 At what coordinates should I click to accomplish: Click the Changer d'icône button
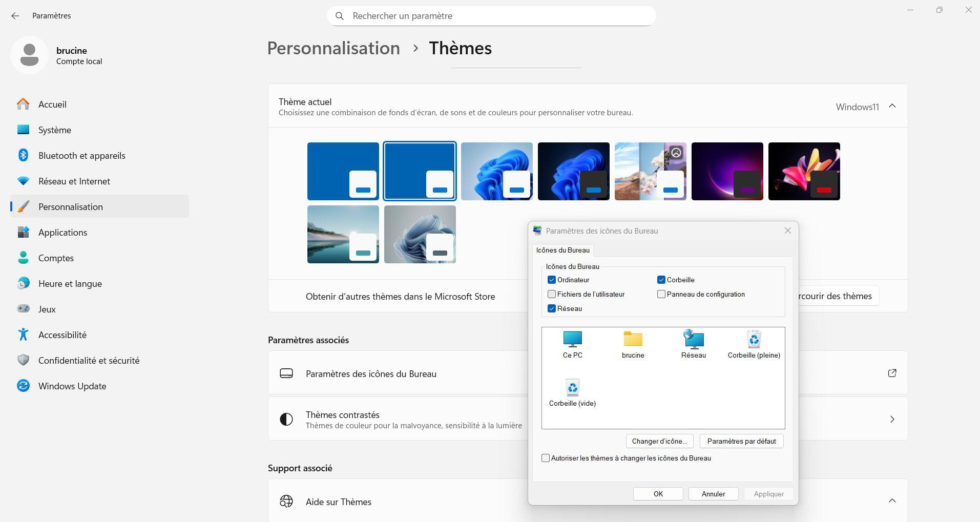point(659,441)
